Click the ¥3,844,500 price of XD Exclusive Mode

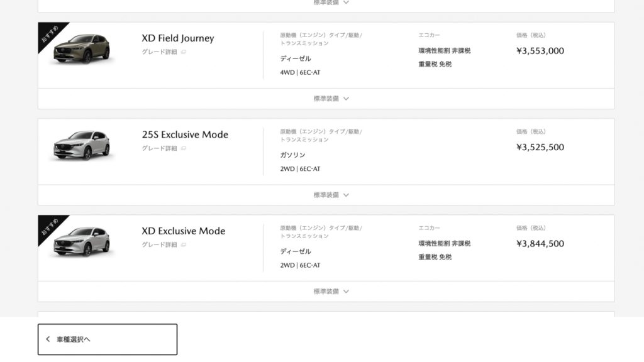pyautogui.click(x=540, y=243)
